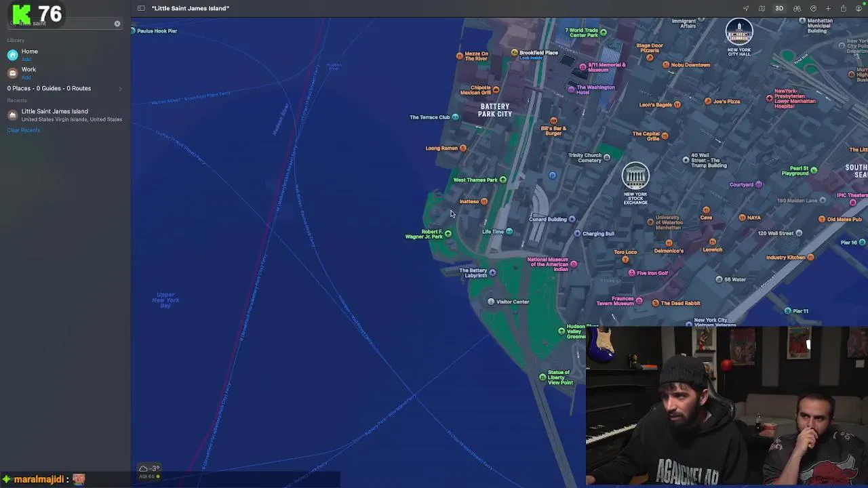Select The Dead Rabbit pin
The width and height of the screenshot is (868, 488).
(655, 303)
